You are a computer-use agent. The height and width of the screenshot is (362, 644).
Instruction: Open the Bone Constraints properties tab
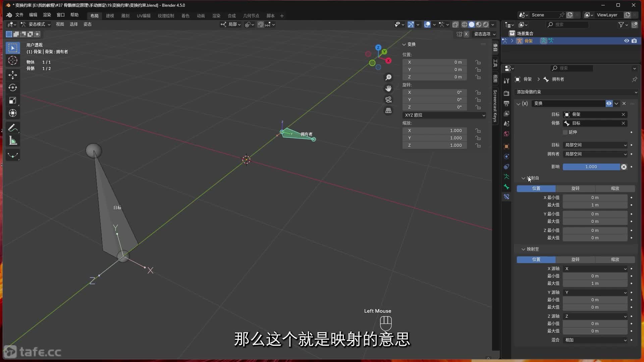506,197
